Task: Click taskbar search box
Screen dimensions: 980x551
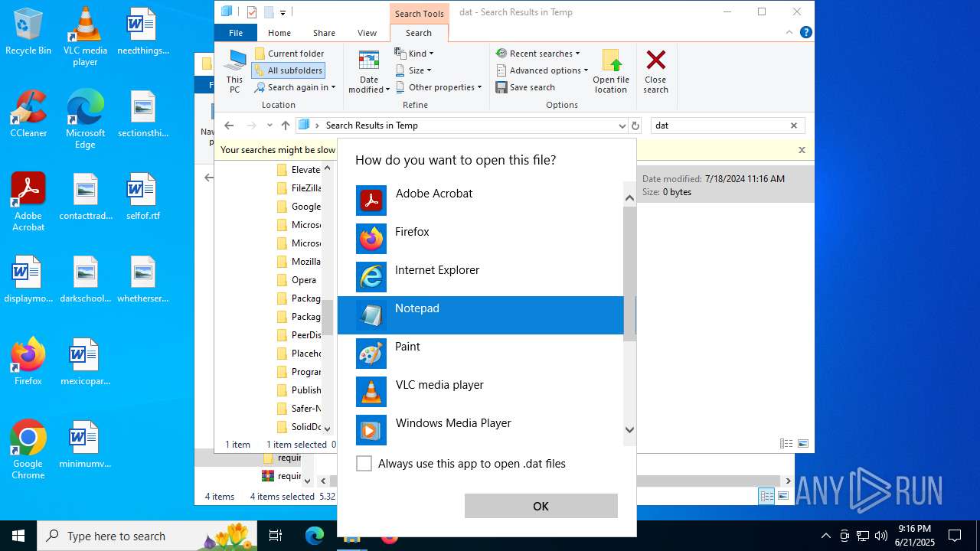Action: (x=149, y=536)
